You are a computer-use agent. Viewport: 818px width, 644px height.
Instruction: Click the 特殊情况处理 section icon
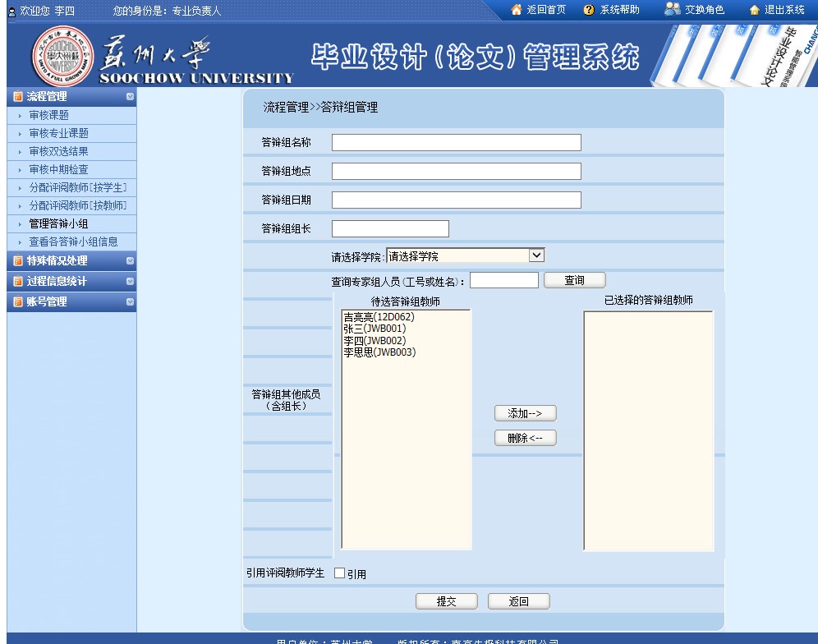pyautogui.click(x=18, y=261)
